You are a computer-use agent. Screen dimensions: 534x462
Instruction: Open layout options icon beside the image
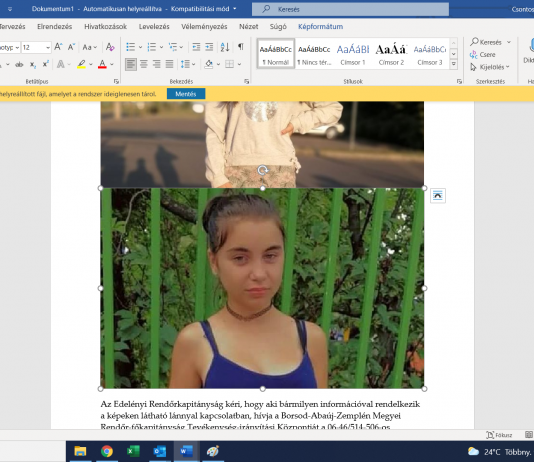(x=438, y=195)
